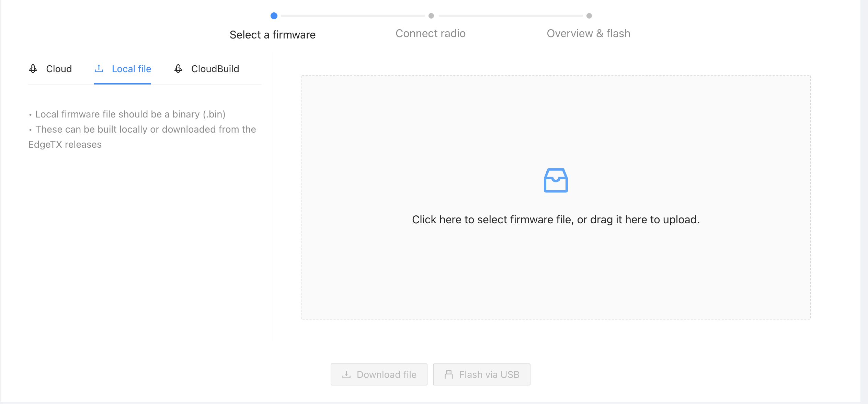Click the Select a firmware step label
The image size is (868, 404).
click(273, 35)
